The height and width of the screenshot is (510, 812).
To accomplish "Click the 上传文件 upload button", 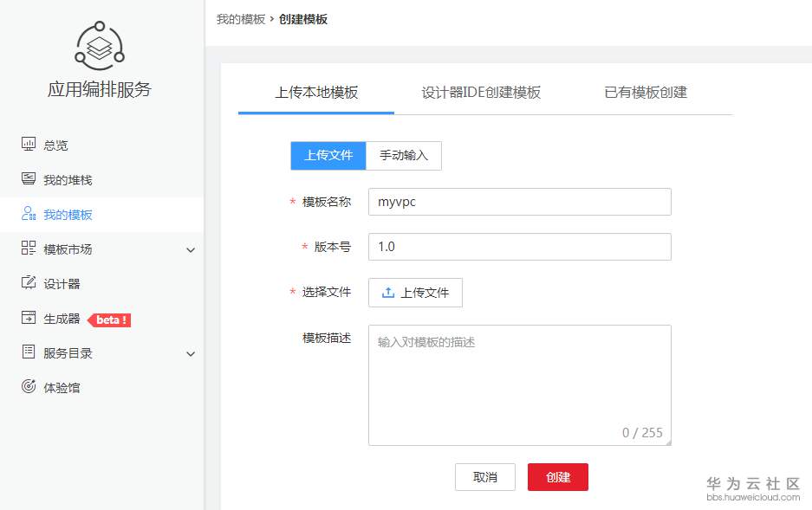I will [416, 293].
